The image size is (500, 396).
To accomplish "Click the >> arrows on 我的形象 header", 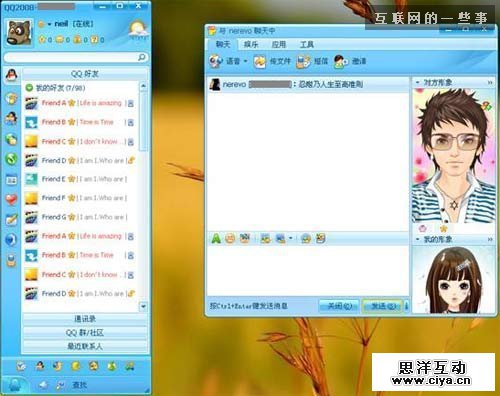I will point(490,239).
